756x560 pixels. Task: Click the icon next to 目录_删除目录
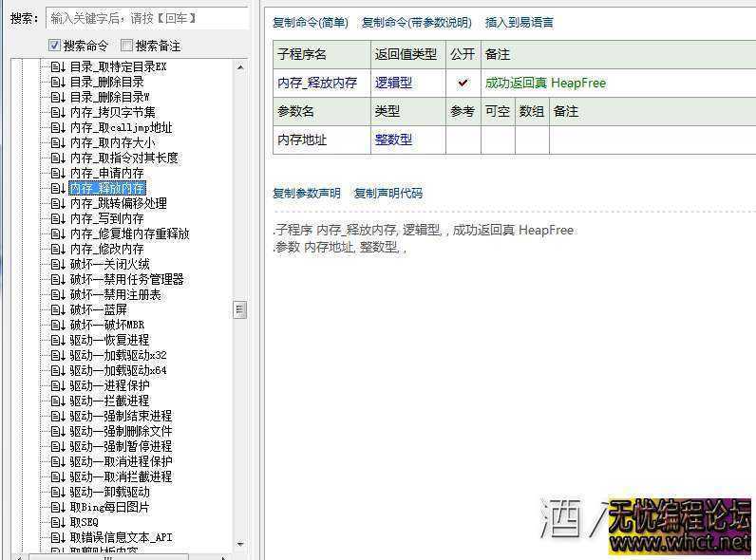point(58,83)
